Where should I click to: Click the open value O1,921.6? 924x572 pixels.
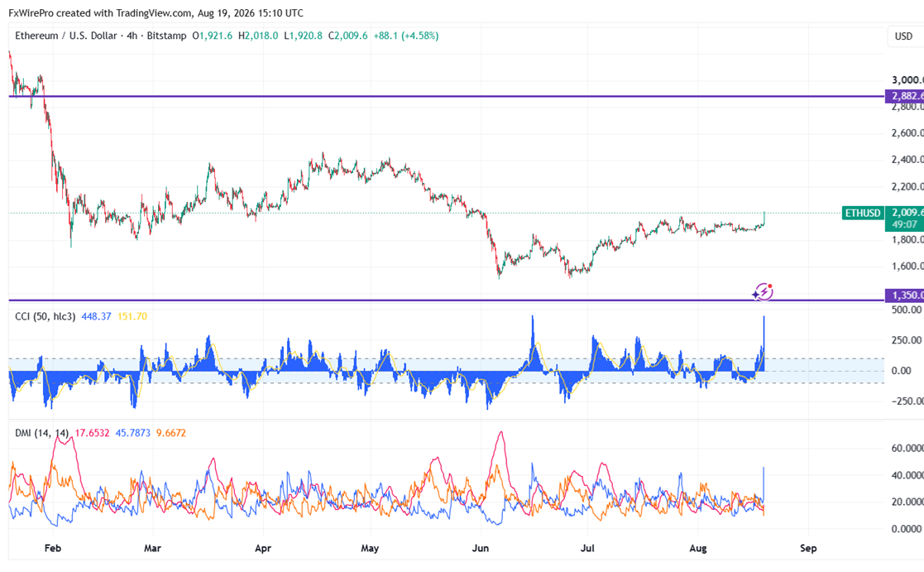click(x=213, y=36)
